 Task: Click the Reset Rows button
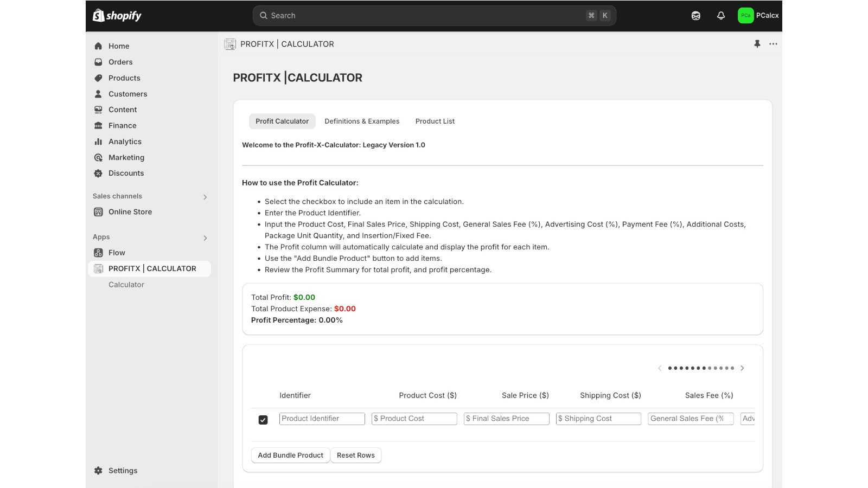(x=356, y=455)
